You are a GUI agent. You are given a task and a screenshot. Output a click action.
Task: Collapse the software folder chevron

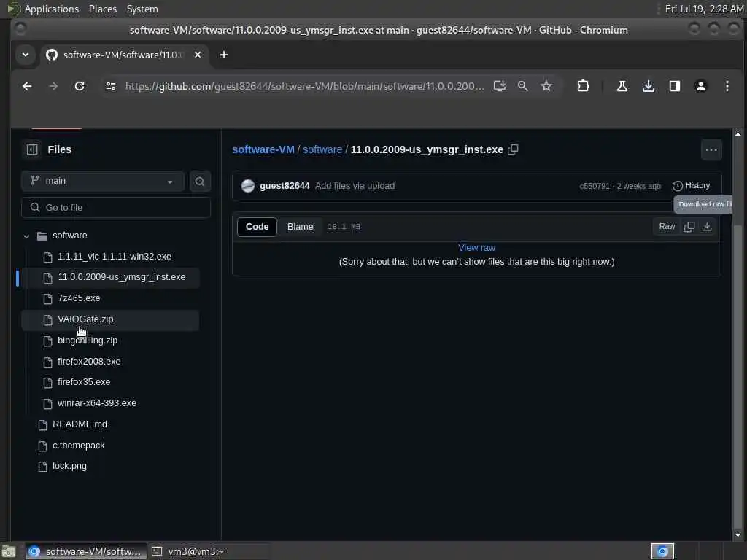coord(27,236)
